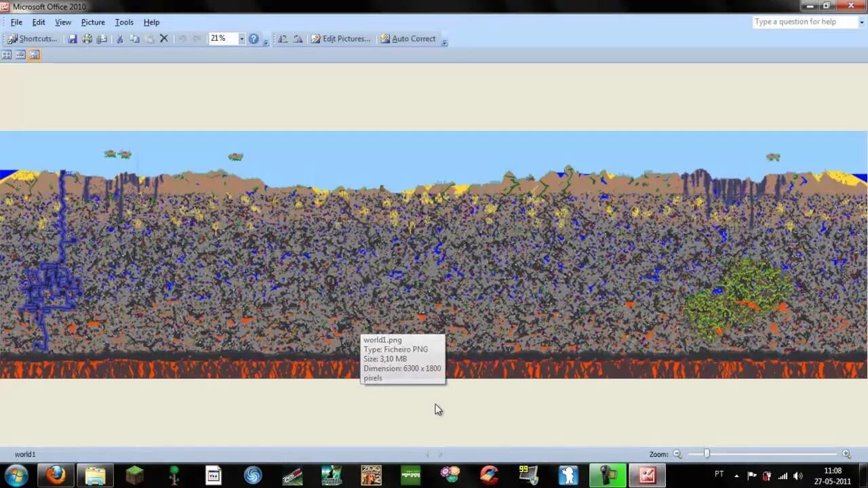Click the zoom percentage field showing 21%
Screen dimensions: 868x488
click(x=223, y=39)
